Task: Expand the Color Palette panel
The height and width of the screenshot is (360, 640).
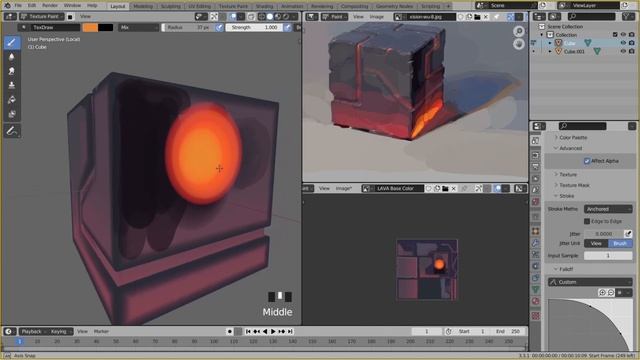Action: [x=573, y=138]
